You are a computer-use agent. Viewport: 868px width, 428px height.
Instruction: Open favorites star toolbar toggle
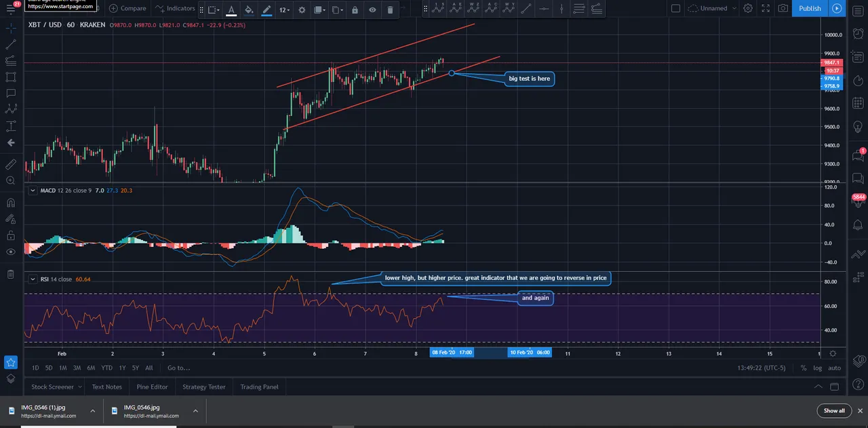coord(11,363)
